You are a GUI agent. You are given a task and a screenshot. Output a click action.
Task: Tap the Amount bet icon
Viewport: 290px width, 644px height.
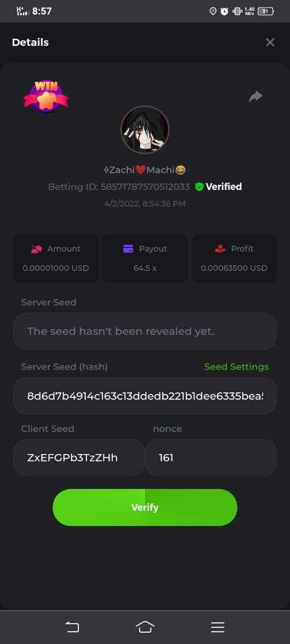(x=37, y=249)
